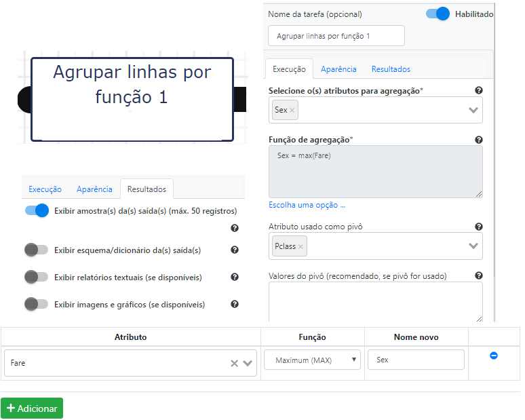Remove the Sex tag from aggregation attributes
Viewport: 525px width, 420px height.
292,110
